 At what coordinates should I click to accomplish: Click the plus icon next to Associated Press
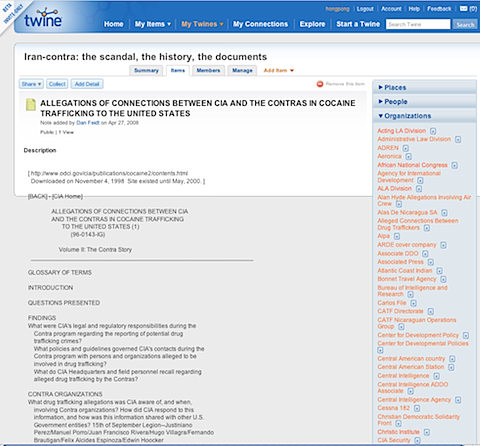tap(431, 262)
